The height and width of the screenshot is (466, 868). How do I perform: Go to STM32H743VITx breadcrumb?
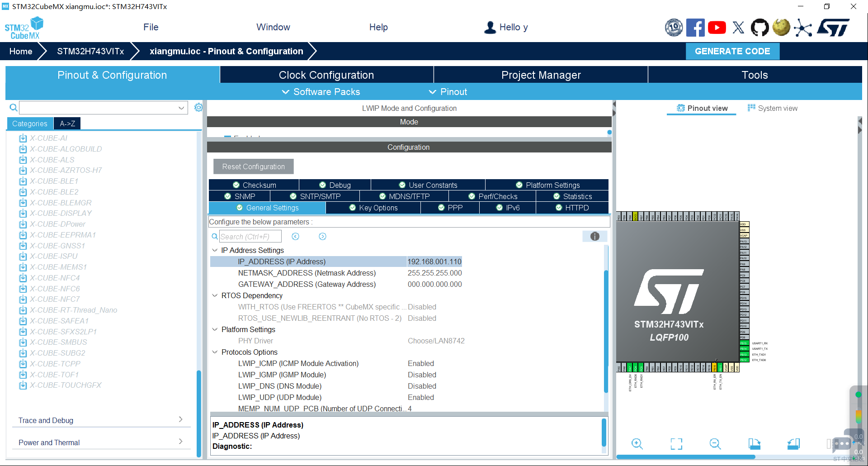click(90, 51)
